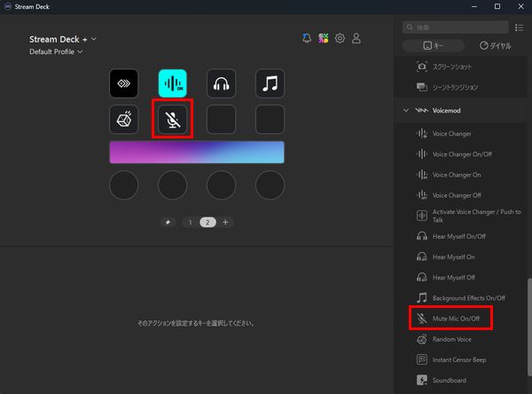Minimize the Stream Deck window
The image size is (532, 394).
pyautogui.click(x=474, y=6)
